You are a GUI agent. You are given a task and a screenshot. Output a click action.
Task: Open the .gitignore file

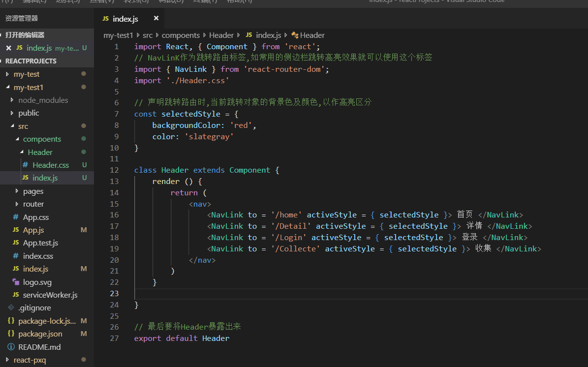click(34, 307)
